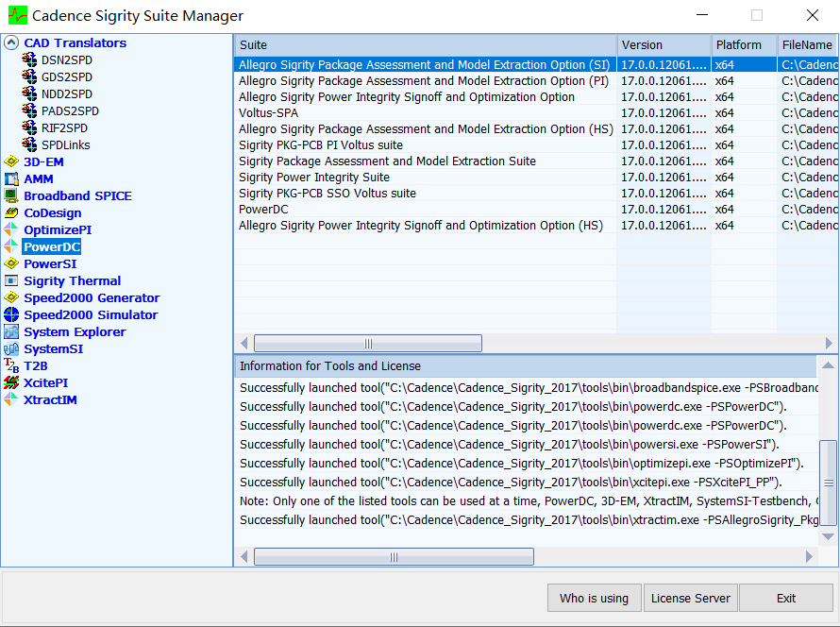Click the Exit button
The width and height of the screenshot is (840, 627).
786,598
